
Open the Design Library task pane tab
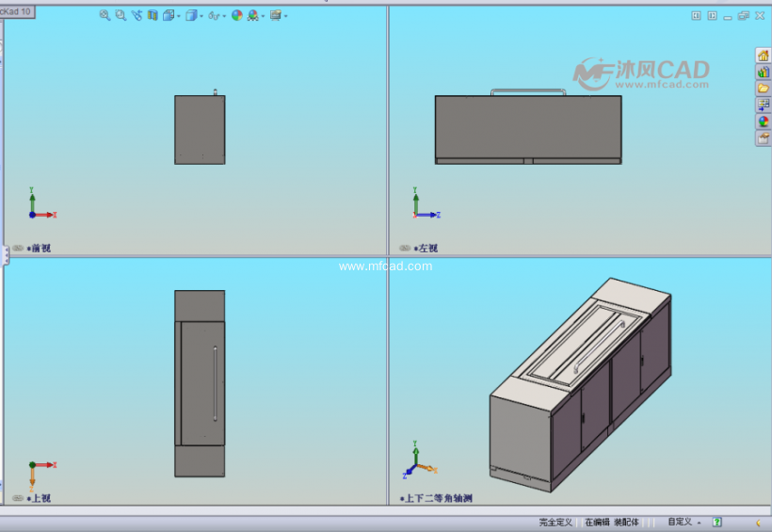coord(764,72)
